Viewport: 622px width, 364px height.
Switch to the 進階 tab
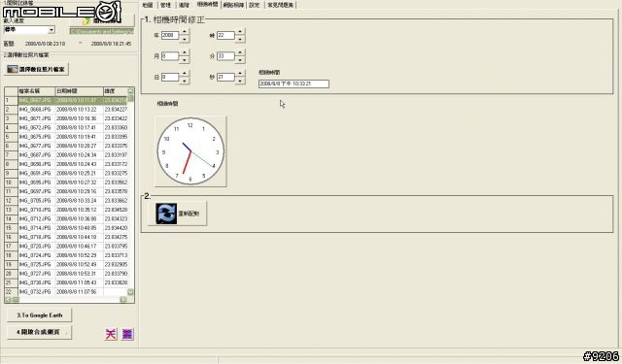point(184,5)
